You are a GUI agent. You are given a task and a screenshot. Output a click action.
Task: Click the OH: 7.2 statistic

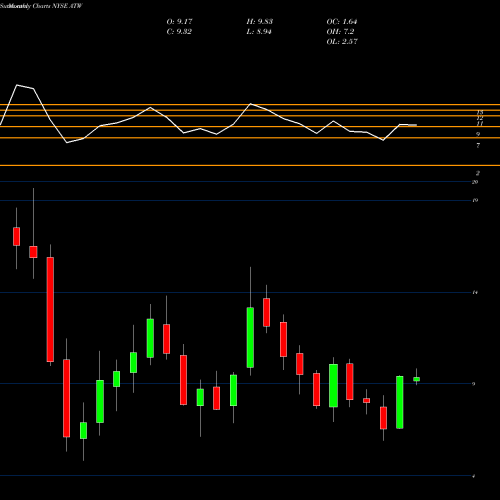[340, 32]
